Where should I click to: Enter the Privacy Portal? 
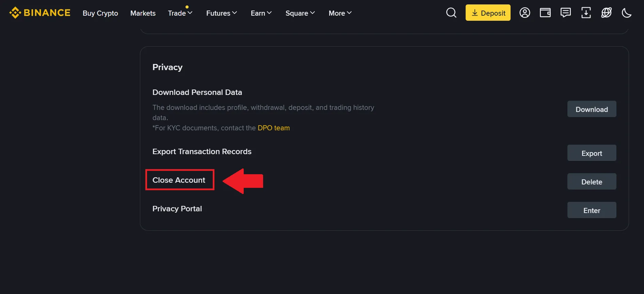pos(592,210)
